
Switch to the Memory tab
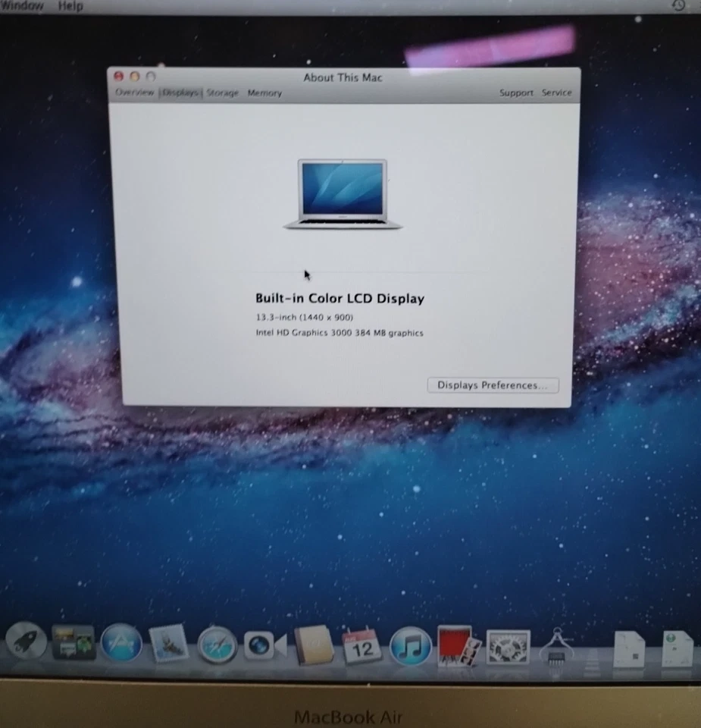pyautogui.click(x=264, y=92)
